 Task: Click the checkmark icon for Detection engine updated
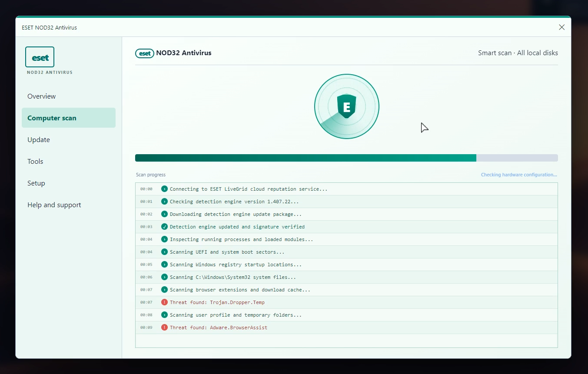pos(164,227)
